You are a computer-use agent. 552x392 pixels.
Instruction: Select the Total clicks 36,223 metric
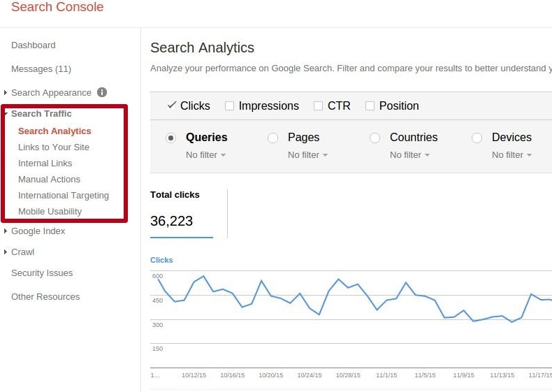pos(182,213)
